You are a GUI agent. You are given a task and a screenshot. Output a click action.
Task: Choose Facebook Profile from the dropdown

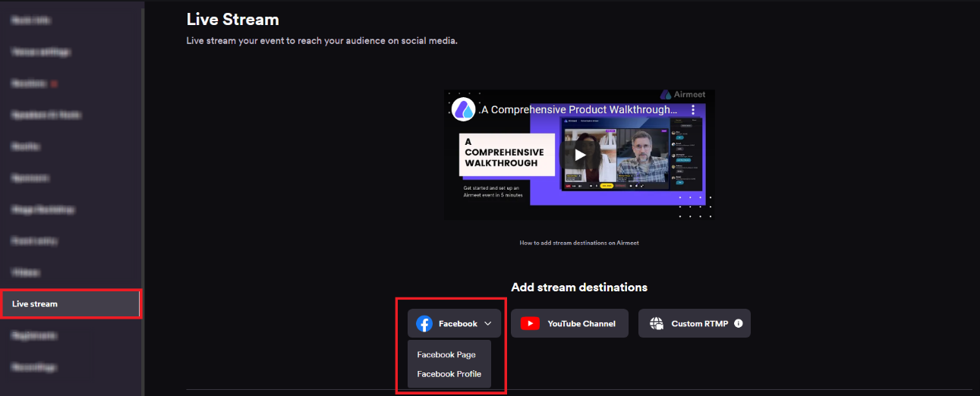point(449,374)
